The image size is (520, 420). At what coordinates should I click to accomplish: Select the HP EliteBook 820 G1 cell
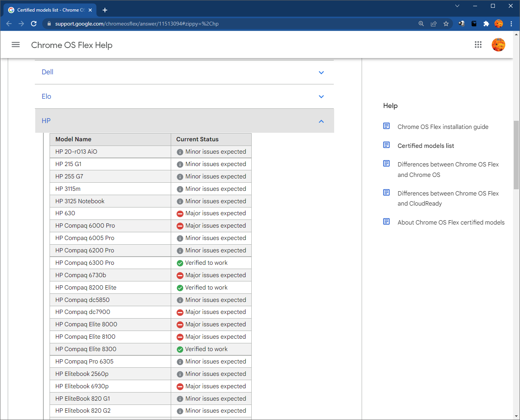click(110, 399)
